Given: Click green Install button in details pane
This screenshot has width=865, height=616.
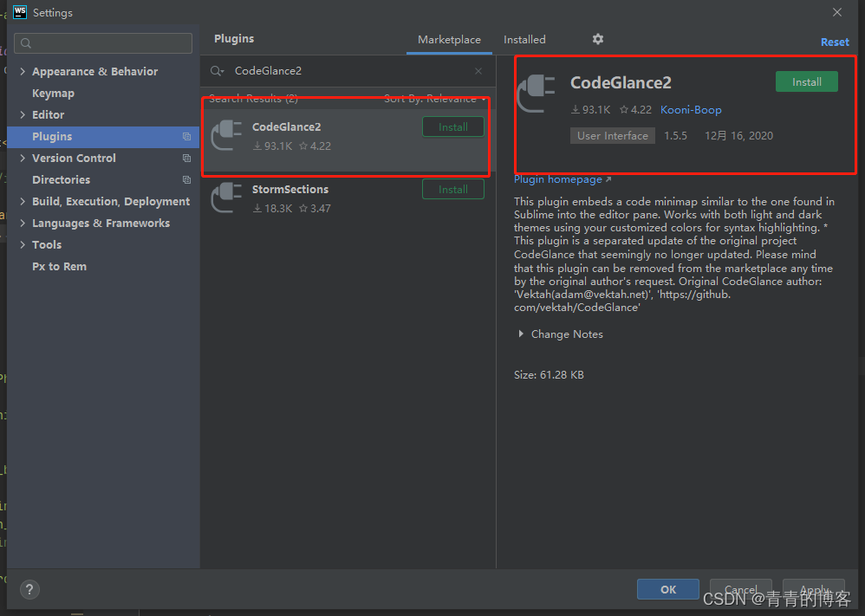Looking at the screenshot, I should [x=807, y=82].
